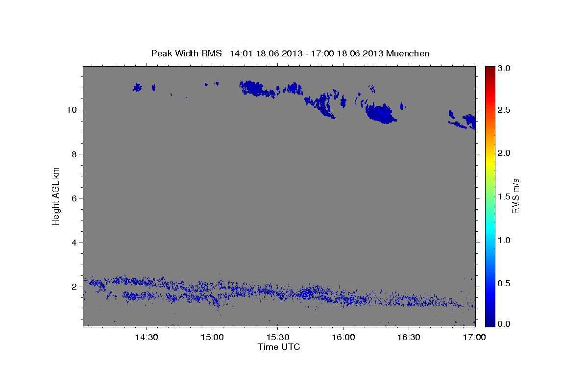
Task: Click the 15:00 time tick label
Action: (212, 337)
